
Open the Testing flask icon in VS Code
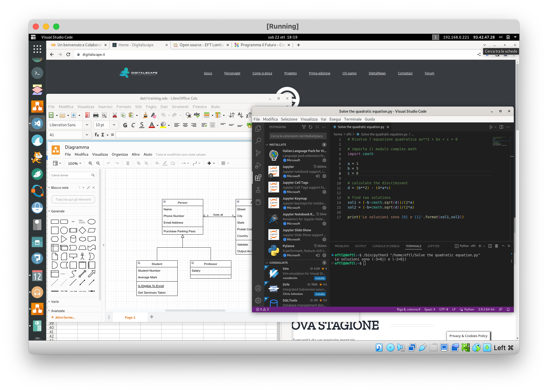(x=258, y=190)
